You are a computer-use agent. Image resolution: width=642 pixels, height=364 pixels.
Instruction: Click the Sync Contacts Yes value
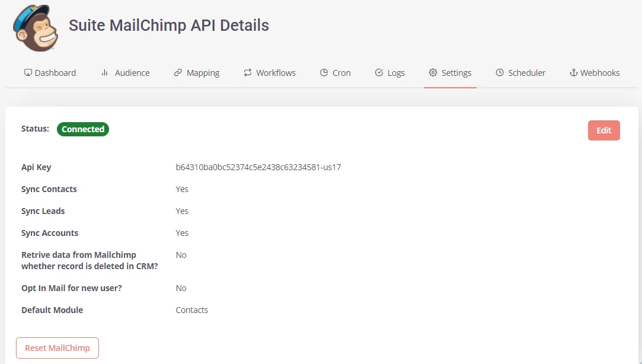pos(182,189)
